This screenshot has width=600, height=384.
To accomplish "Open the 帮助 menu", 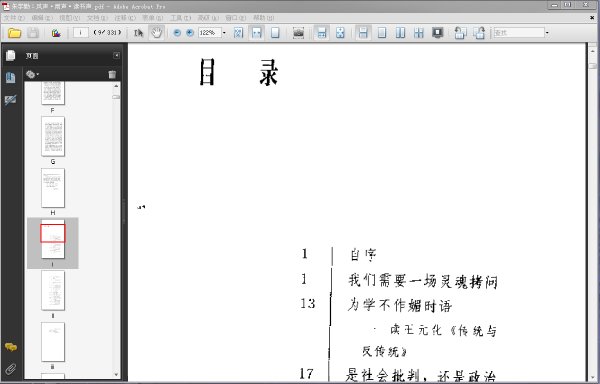I will click(263, 18).
